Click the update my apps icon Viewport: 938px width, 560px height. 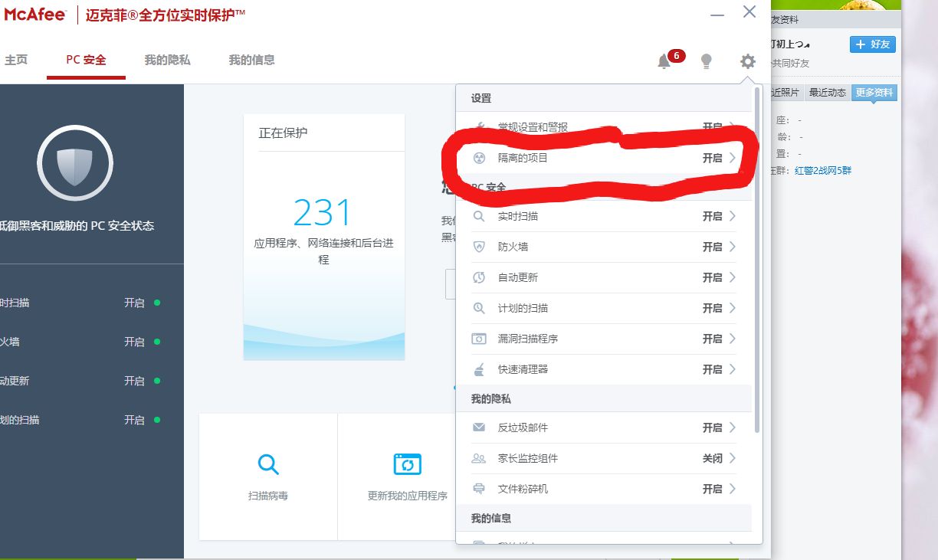pyautogui.click(x=408, y=464)
